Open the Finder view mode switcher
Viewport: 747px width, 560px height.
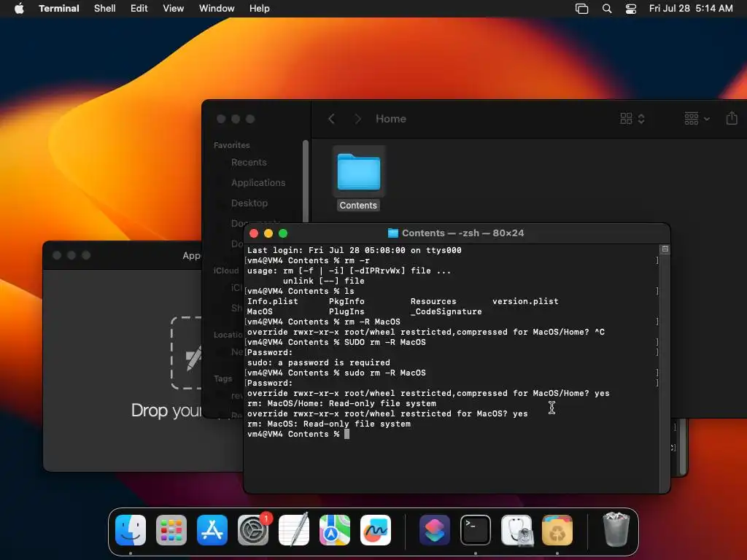[632, 119]
